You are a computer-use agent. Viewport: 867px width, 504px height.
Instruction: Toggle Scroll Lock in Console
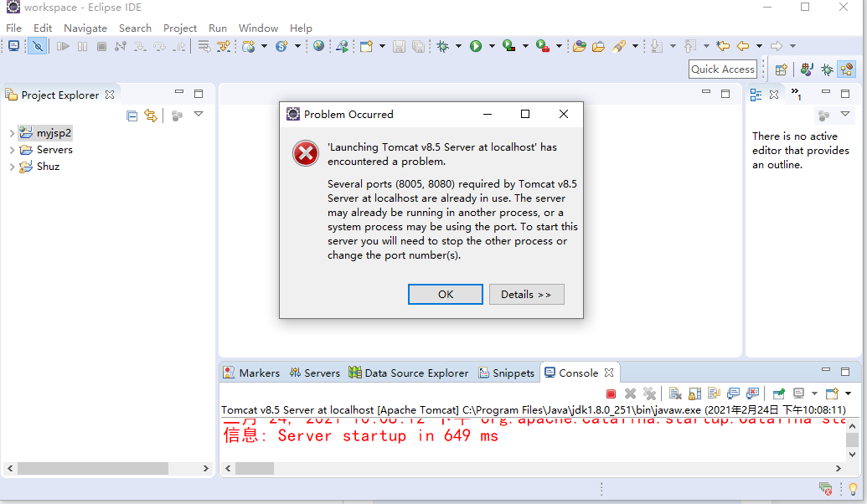point(695,393)
